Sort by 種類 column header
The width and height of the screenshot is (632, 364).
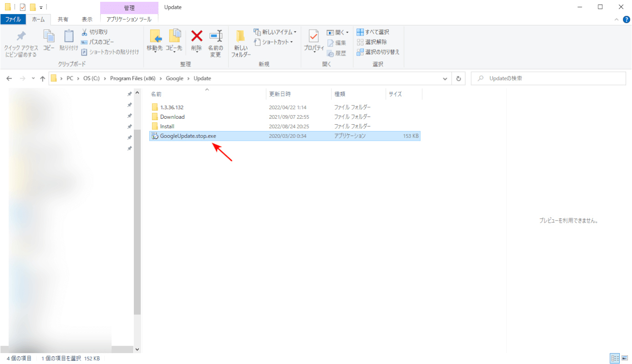358,94
